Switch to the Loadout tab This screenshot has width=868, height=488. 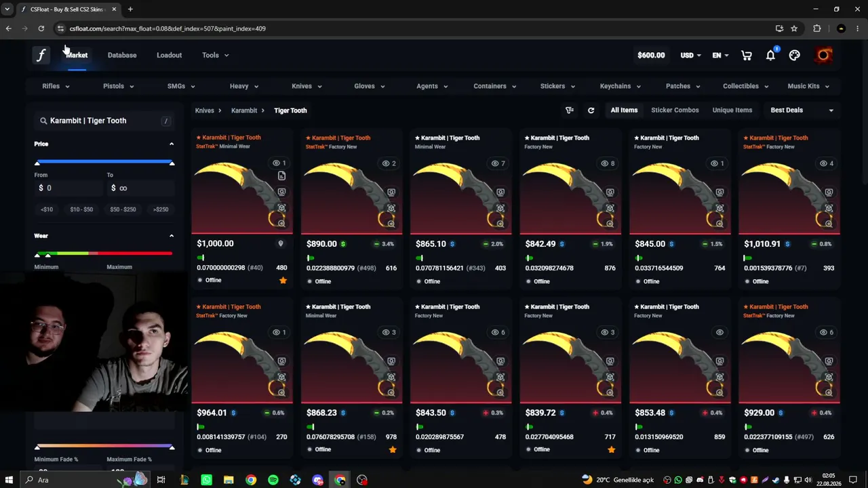[x=169, y=56]
